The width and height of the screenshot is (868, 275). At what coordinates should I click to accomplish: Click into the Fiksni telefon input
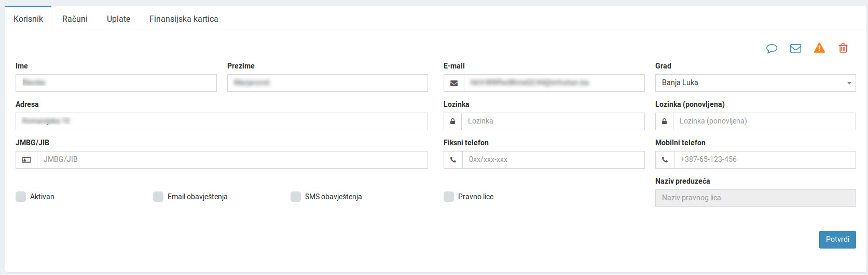[x=553, y=160]
